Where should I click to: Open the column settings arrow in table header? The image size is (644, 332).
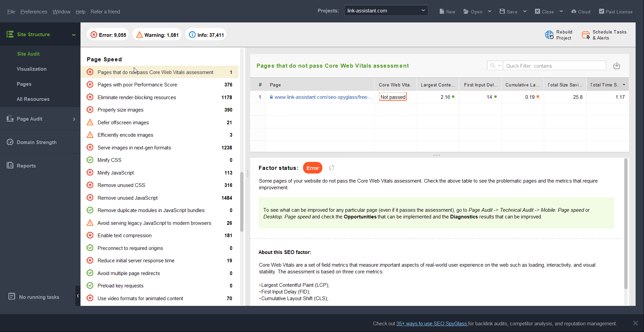tap(624, 85)
